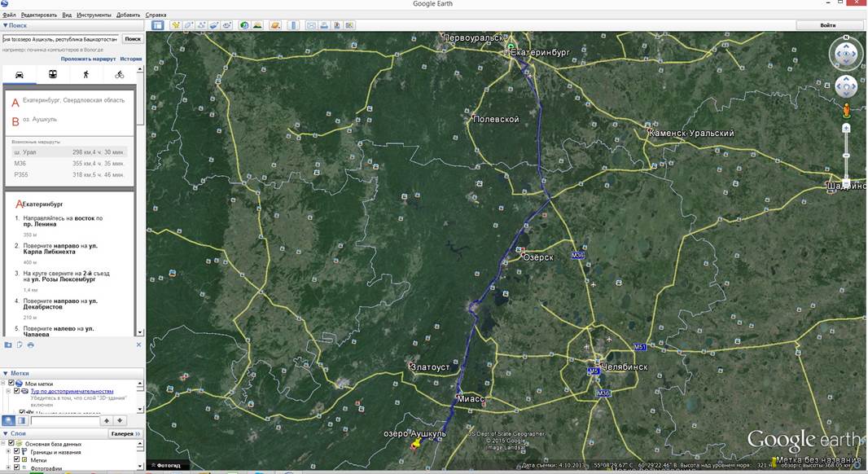
Task: Select the add image overlay tool
Action: tap(213, 25)
